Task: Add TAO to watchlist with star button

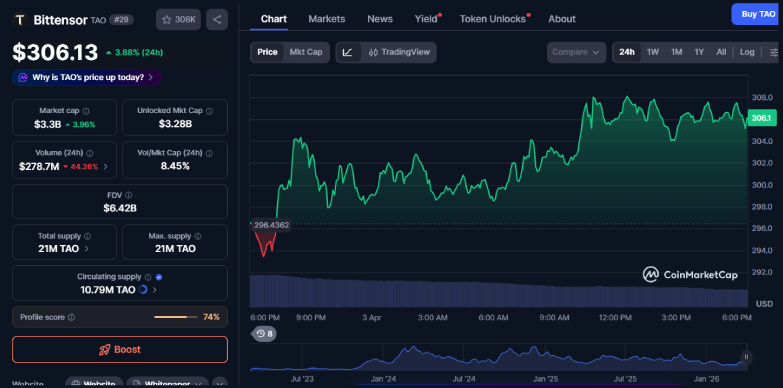Action: click(x=178, y=20)
